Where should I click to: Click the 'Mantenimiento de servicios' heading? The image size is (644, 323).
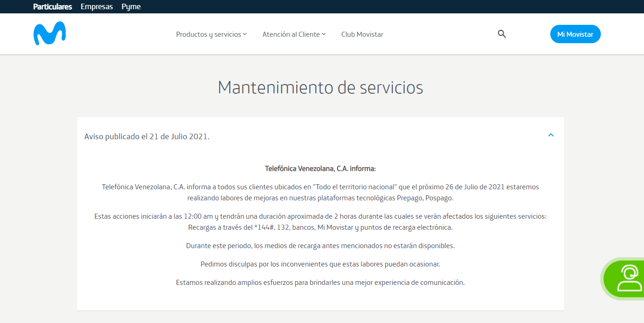[321, 87]
